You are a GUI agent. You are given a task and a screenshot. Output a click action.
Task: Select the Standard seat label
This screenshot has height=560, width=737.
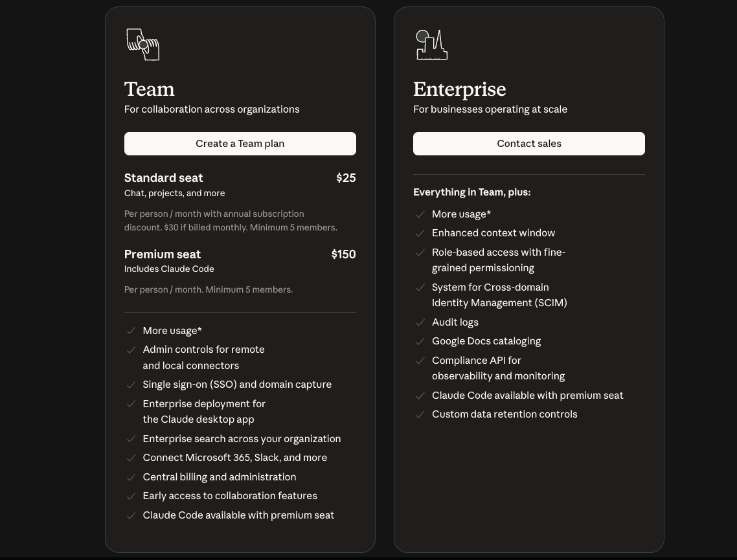pos(163,178)
